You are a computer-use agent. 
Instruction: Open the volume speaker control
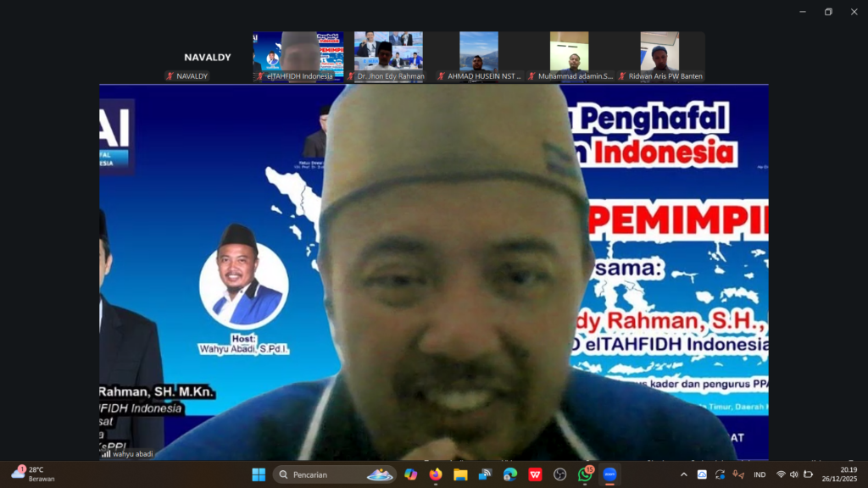point(794,474)
